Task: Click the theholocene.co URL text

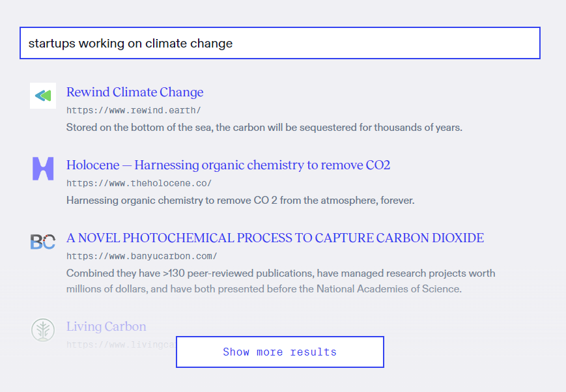Action: 139,184
